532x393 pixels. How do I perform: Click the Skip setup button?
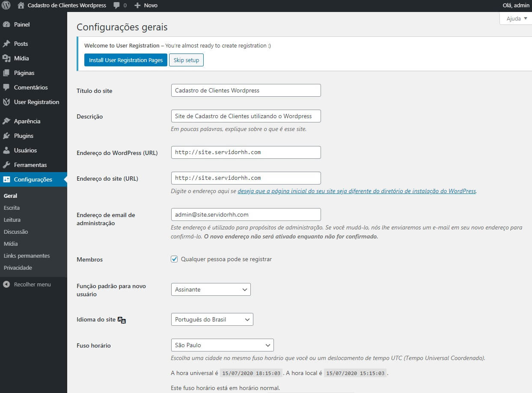pos(186,60)
